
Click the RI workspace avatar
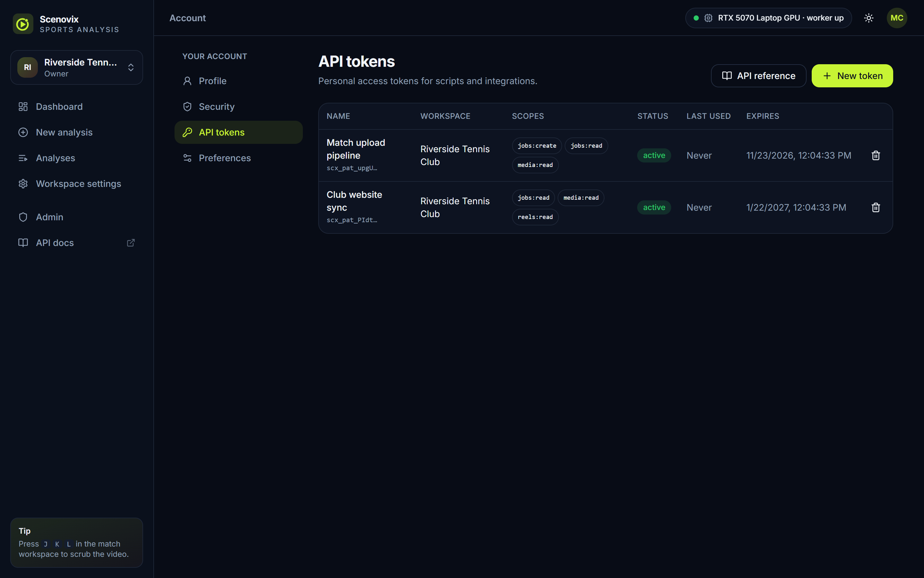click(28, 67)
